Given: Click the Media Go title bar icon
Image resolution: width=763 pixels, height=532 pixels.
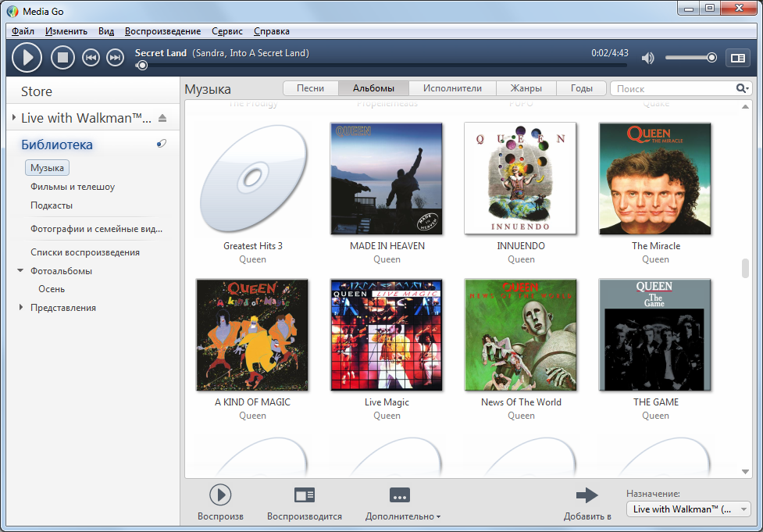Looking at the screenshot, I should [x=12, y=11].
